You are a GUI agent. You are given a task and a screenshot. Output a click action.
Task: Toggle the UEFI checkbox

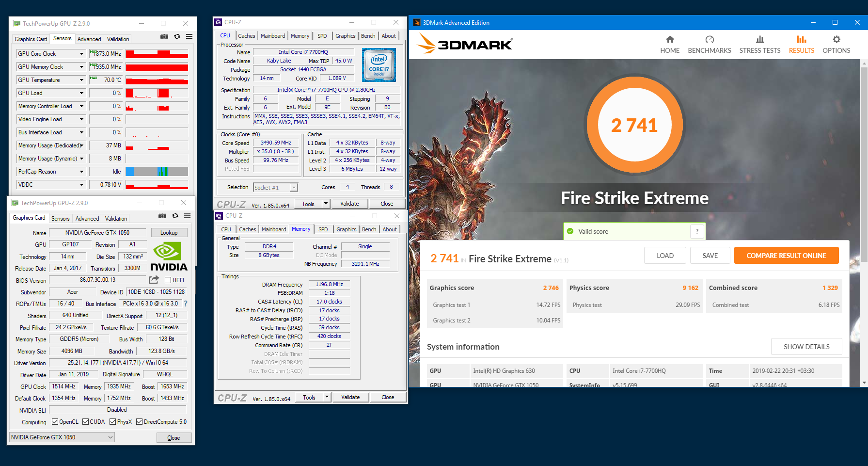pyautogui.click(x=168, y=280)
